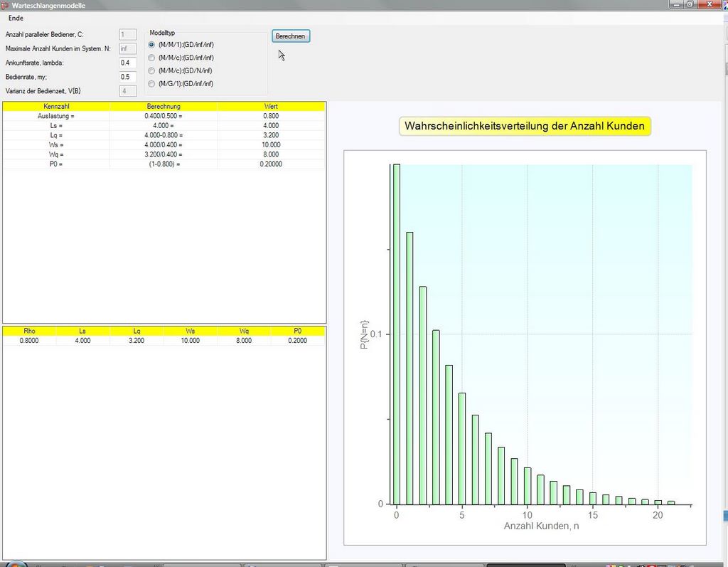Open the Ende menu
The height and width of the screenshot is (567, 728).
pyautogui.click(x=16, y=18)
